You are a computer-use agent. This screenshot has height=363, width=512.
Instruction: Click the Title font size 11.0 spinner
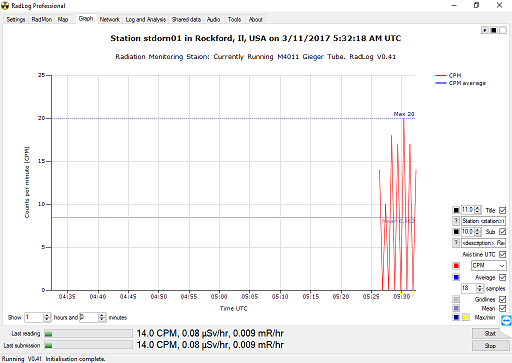click(478, 210)
